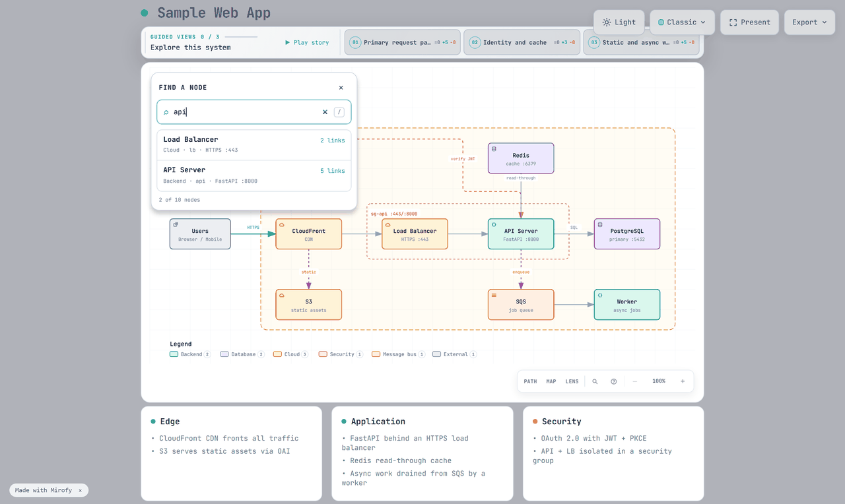Click the search magnifier in the canvas toolbar
The height and width of the screenshot is (504, 845).
click(x=595, y=381)
